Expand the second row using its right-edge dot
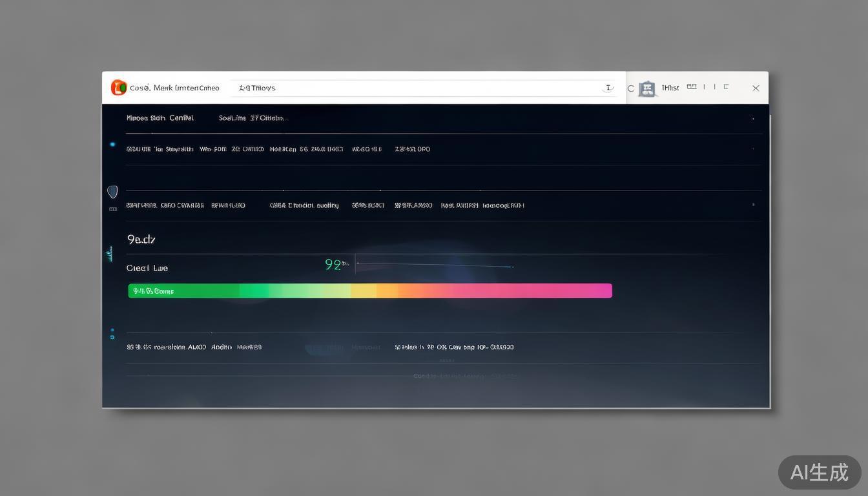Image resolution: width=868 pixels, height=496 pixels. (753, 149)
